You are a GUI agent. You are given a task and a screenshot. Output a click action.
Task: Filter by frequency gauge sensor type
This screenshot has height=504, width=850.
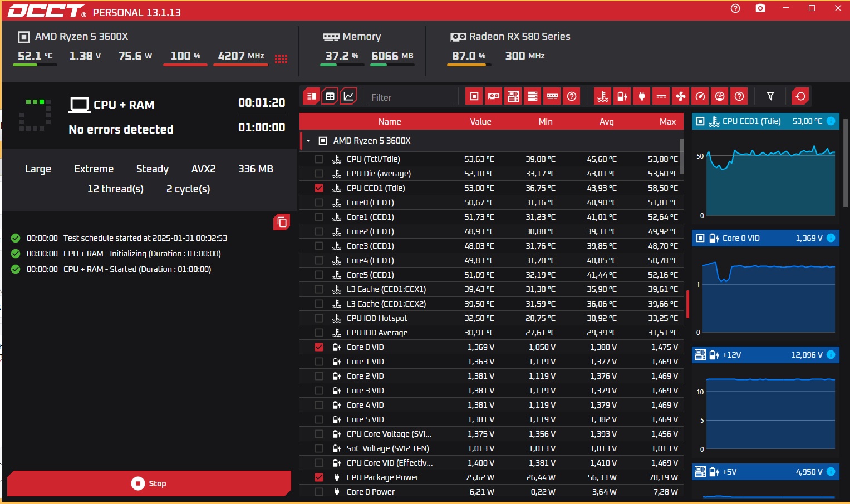pyautogui.click(x=700, y=96)
